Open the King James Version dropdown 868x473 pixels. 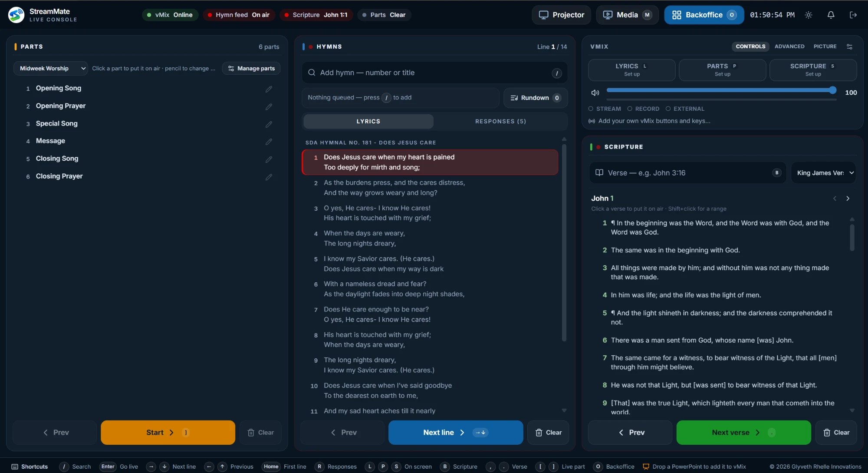823,173
